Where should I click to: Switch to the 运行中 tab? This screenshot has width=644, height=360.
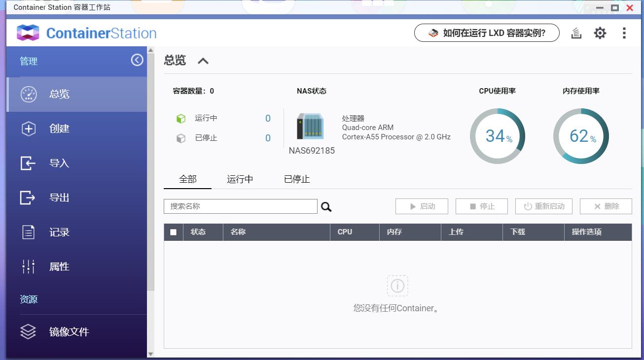[x=240, y=179]
